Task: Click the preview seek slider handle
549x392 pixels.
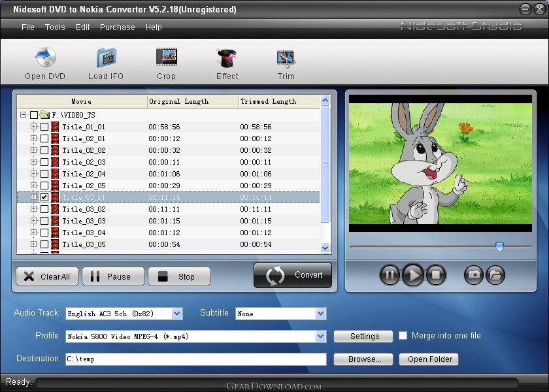Action: click(499, 246)
